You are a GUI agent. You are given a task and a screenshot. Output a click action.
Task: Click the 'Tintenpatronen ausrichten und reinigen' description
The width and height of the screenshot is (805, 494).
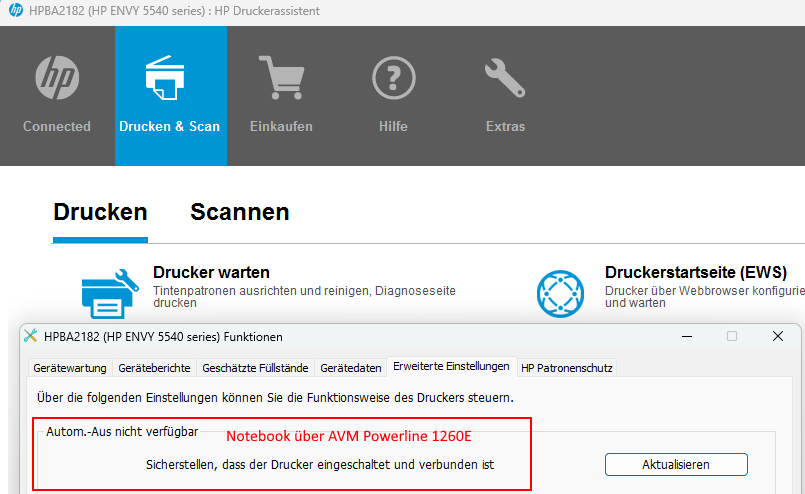point(304,297)
